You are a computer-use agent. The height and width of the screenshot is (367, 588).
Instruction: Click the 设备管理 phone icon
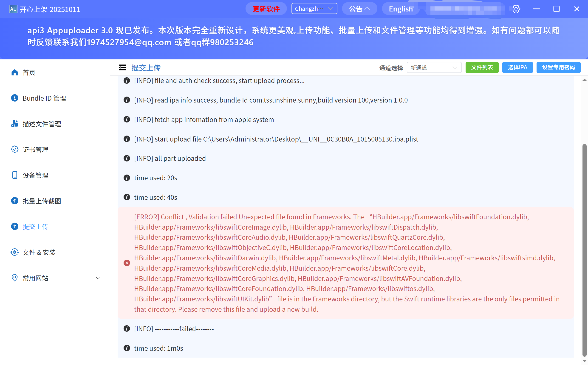click(x=14, y=175)
